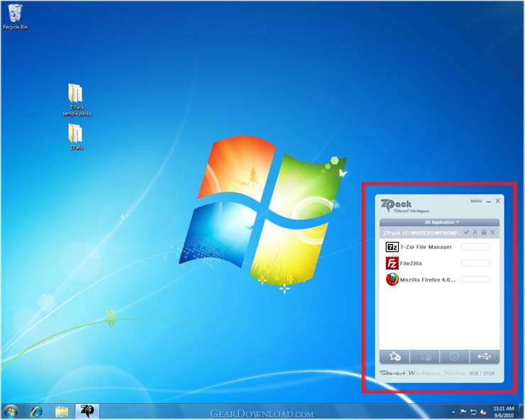Viewport: 525px width, 420px height.
Task: Click the 9GB / 21GB storage text
Action: 482,373
